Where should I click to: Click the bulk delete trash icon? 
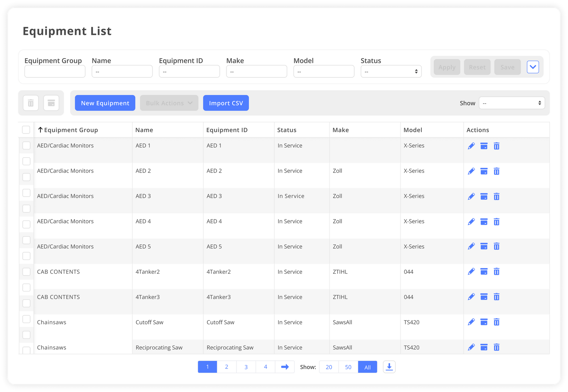pyautogui.click(x=31, y=103)
